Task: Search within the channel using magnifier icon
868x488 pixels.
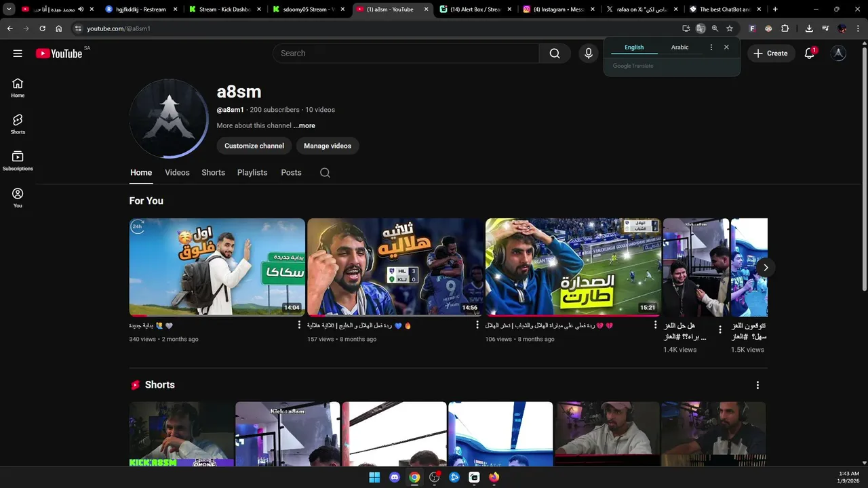Action: click(325, 173)
